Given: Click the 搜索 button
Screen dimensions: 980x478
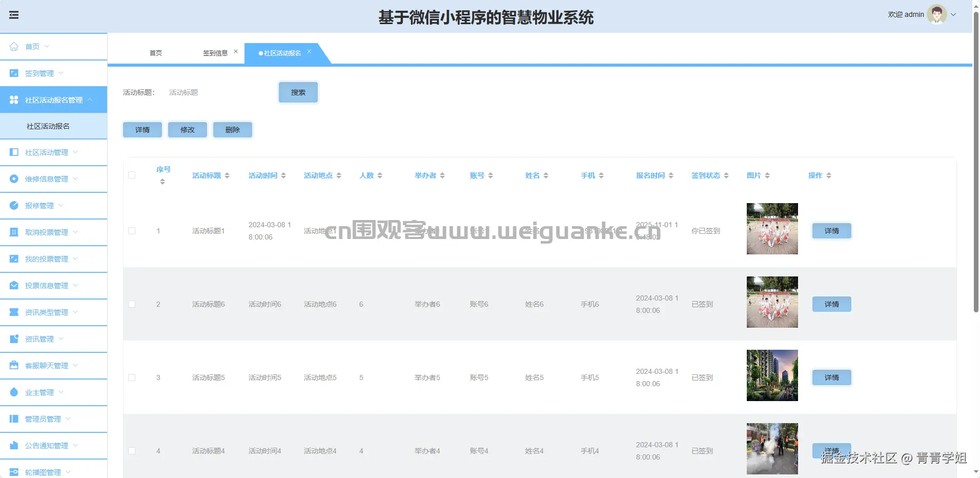Looking at the screenshot, I should (298, 92).
